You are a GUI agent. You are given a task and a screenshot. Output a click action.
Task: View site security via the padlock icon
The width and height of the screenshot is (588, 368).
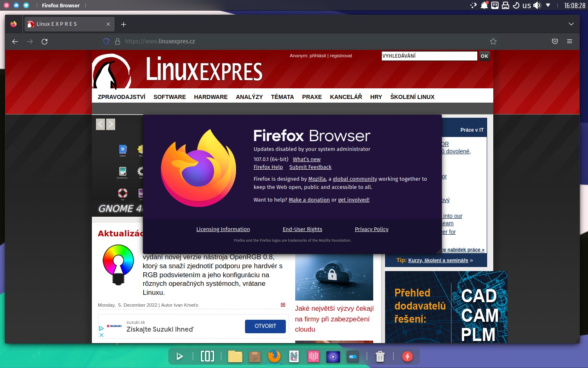[118, 41]
